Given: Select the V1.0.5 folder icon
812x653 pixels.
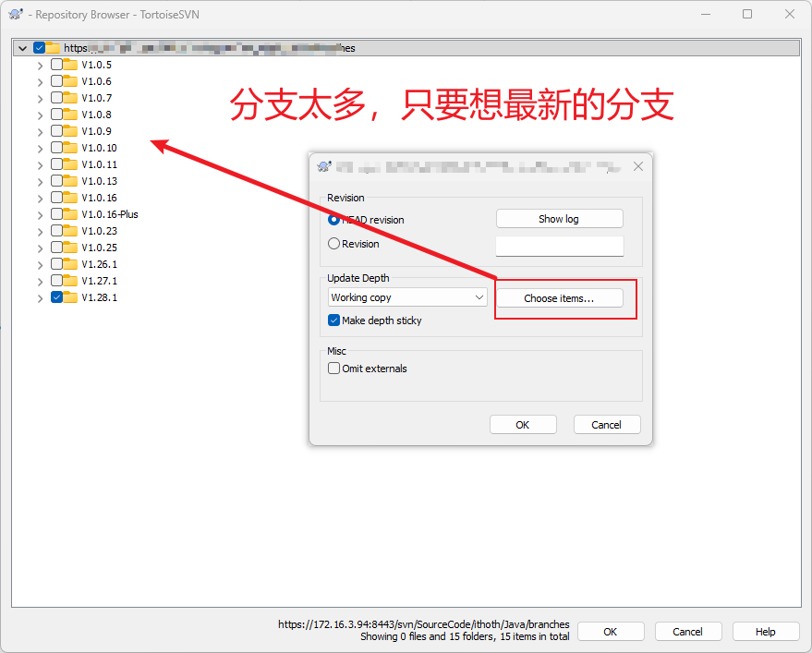Looking at the screenshot, I should tap(70, 65).
